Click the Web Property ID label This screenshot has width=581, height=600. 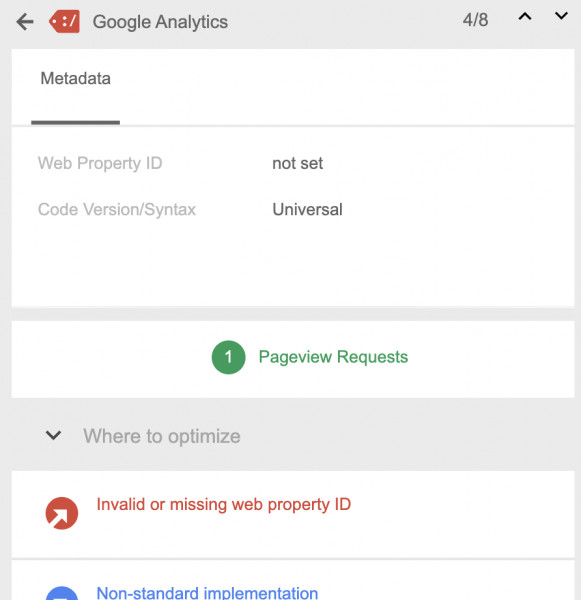100,163
